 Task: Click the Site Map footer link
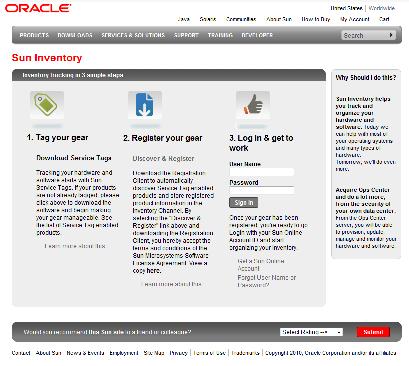[154, 353]
